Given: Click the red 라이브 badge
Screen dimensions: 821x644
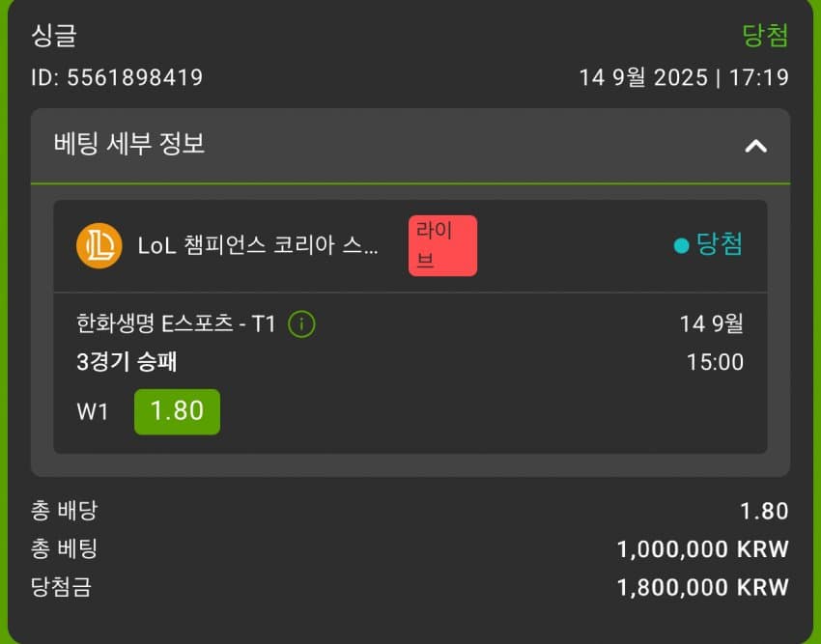Looking at the screenshot, I should coord(442,246).
